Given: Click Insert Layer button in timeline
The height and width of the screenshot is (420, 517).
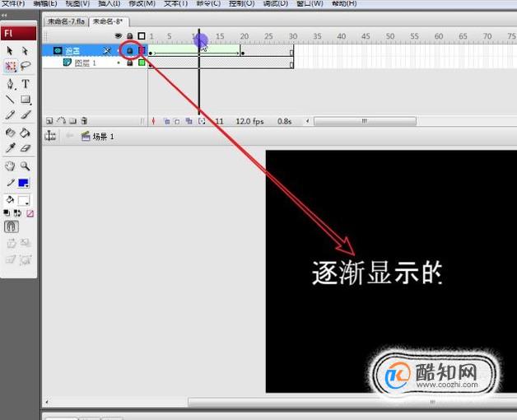Looking at the screenshot, I should [x=49, y=121].
